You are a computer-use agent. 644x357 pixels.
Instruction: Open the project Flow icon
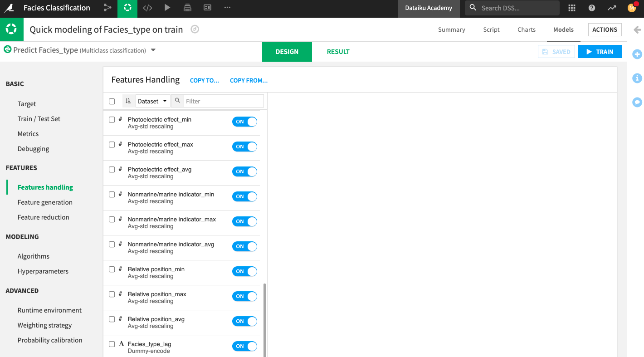click(x=107, y=8)
